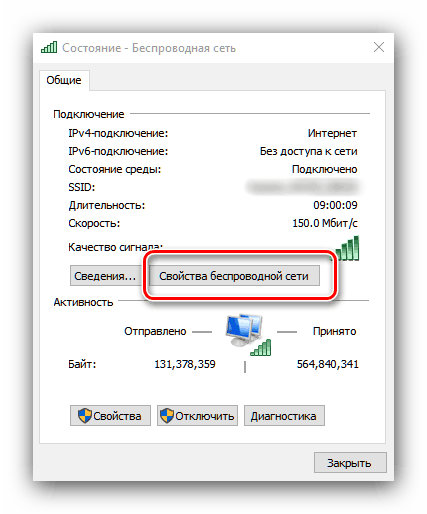This screenshot has height=514, width=427.
Task: Run Диагностика for this connection
Action: [284, 416]
